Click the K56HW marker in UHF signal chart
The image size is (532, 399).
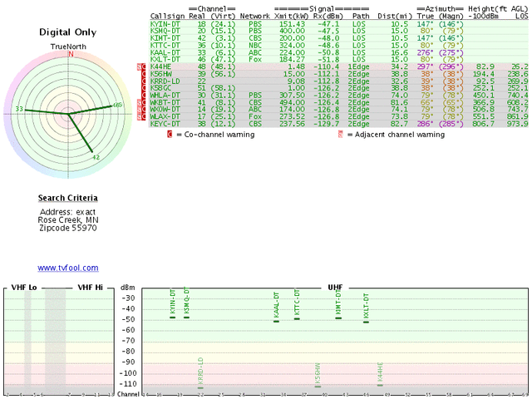(318, 387)
